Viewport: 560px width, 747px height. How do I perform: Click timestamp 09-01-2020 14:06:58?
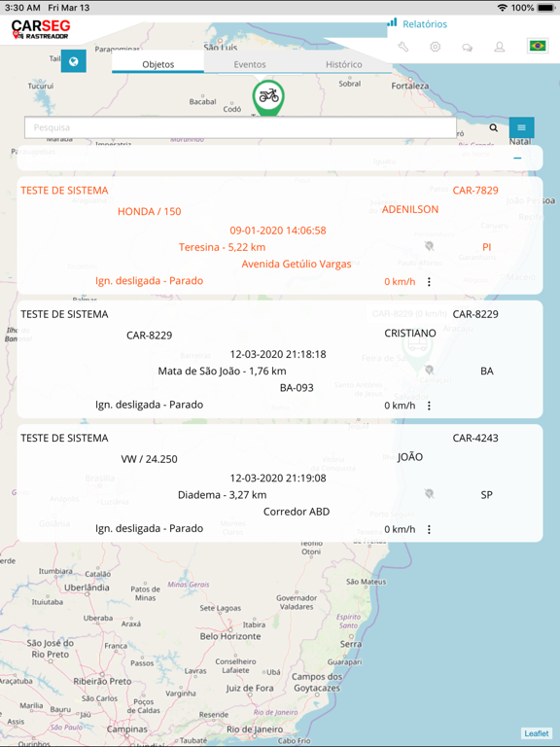pyautogui.click(x=278, y=231)
